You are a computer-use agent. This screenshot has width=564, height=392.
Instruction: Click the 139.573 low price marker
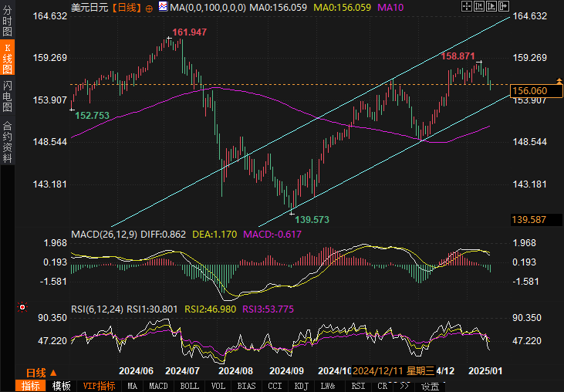click(x=312, y=220)
